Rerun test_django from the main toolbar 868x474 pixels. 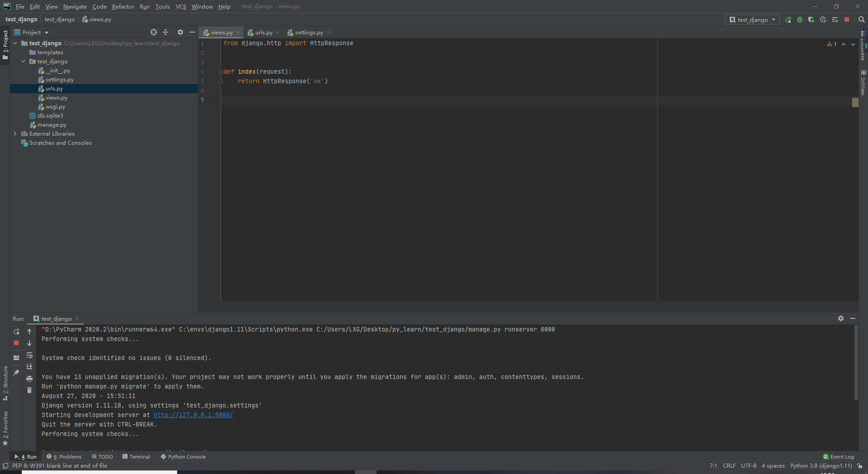(x=788, y=19)
